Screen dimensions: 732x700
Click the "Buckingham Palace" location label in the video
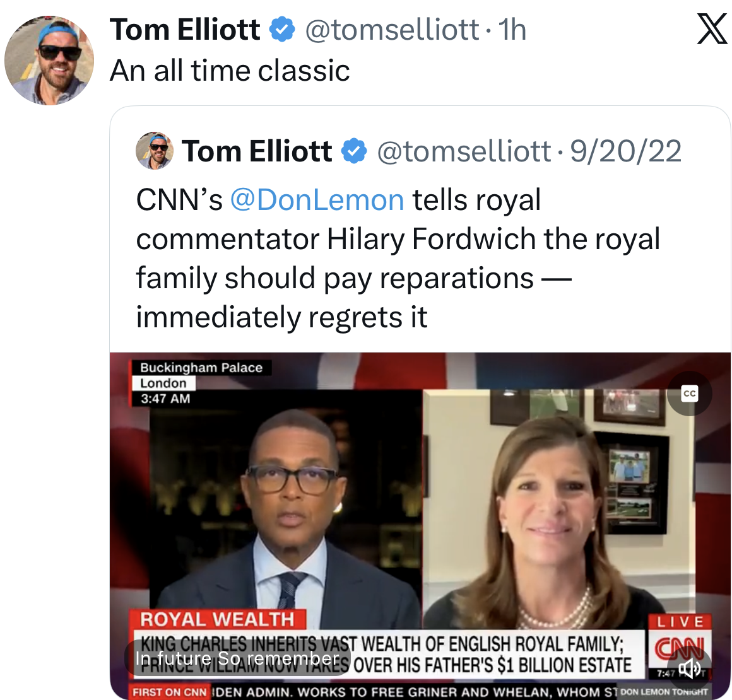tap(201, 368)
